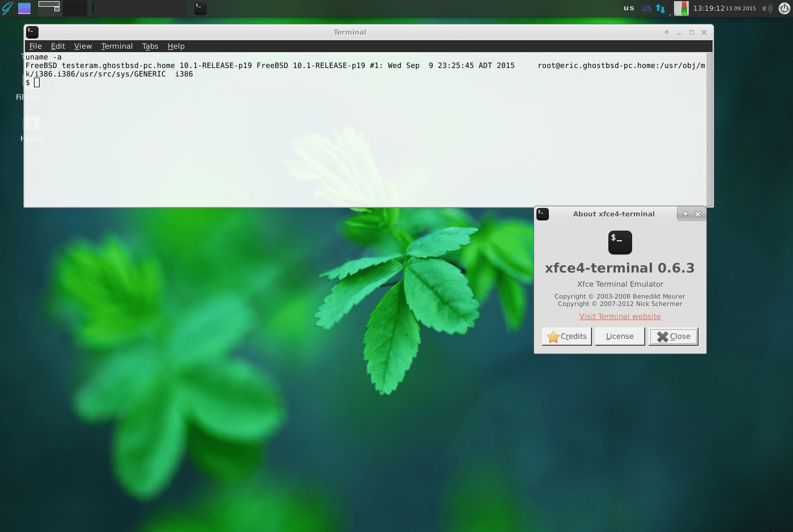Click the shade button on About dialog titlebar

pos(685,214)
